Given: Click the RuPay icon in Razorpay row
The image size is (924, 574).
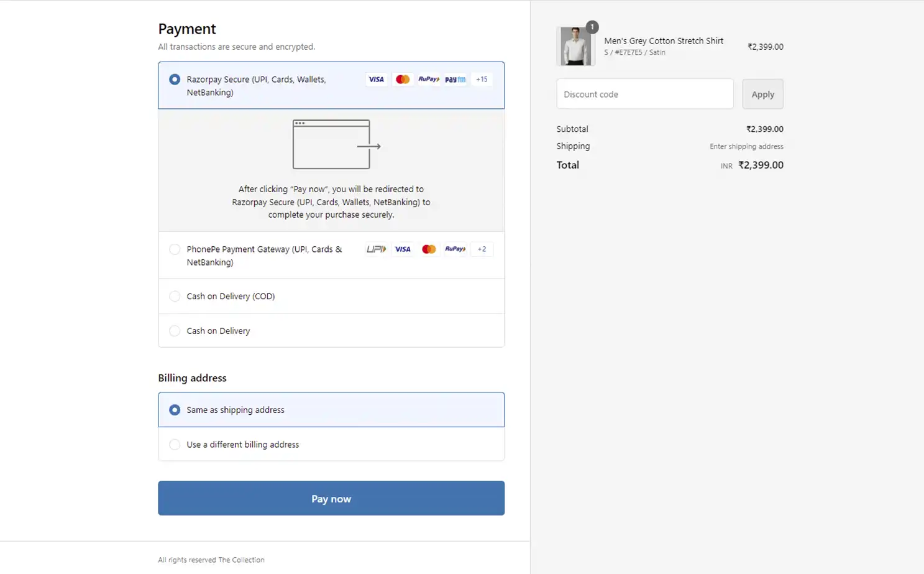Looking at the screenshot, I should click(x=429, y=79).
